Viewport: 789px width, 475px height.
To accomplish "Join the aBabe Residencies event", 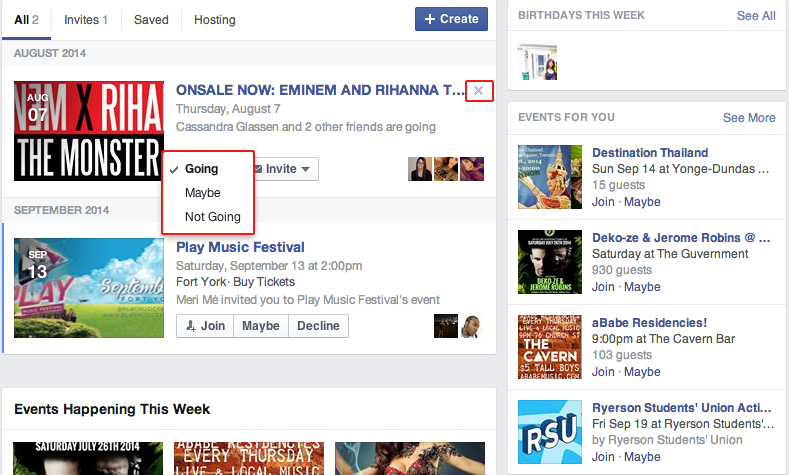I will point(603,372).
